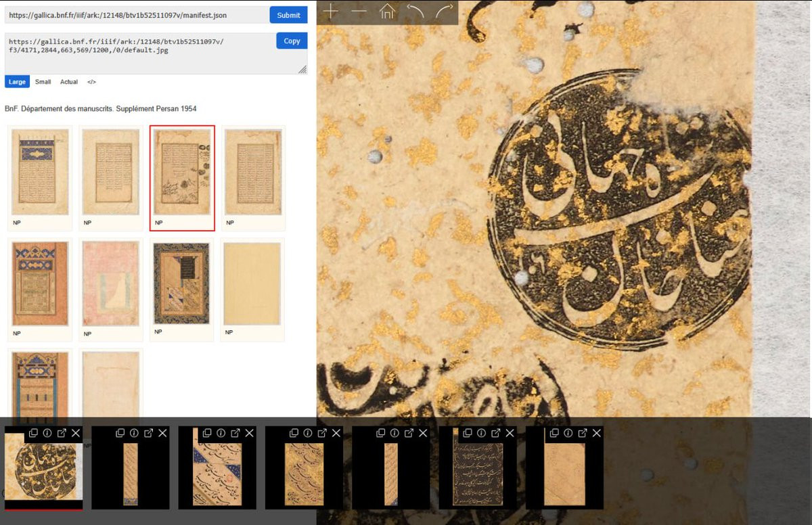Copy the blue-cornered calligraphy crop

click(207, 433)
